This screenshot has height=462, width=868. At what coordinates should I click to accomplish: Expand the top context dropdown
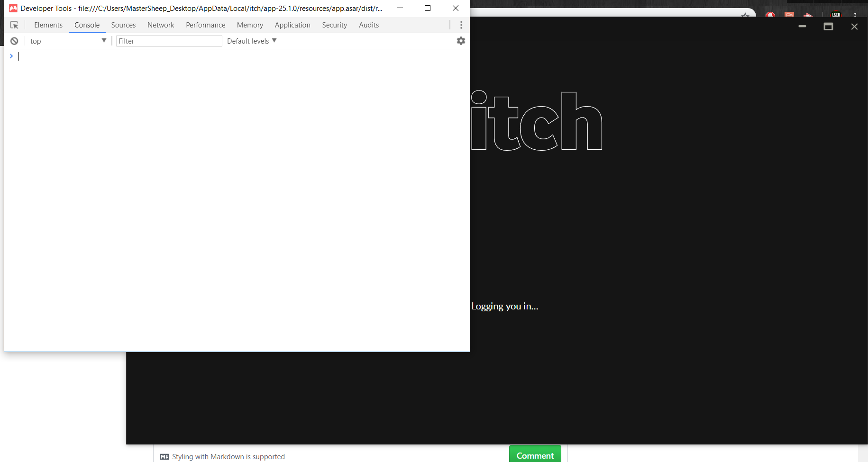click(x=68, y=41)
